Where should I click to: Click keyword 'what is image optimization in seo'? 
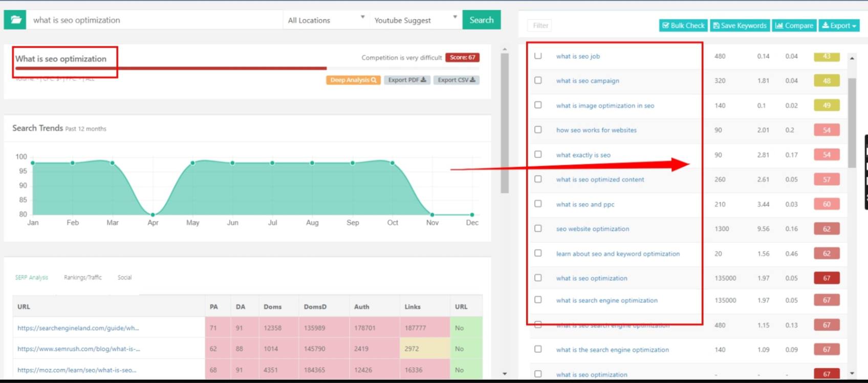[605, 105]
